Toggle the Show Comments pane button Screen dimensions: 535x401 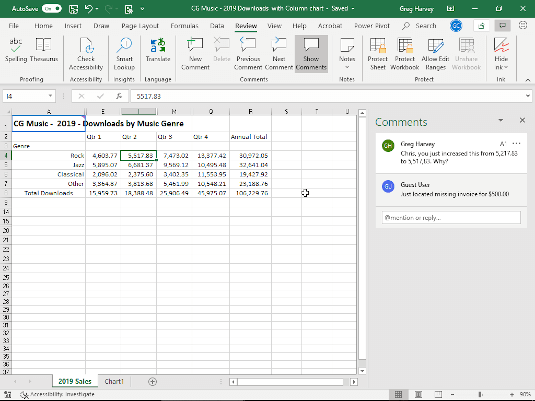tap(311, 54)
